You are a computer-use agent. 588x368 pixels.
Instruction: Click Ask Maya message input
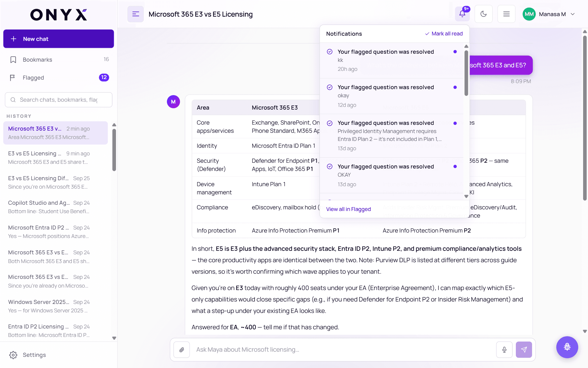tap(343, 349)
